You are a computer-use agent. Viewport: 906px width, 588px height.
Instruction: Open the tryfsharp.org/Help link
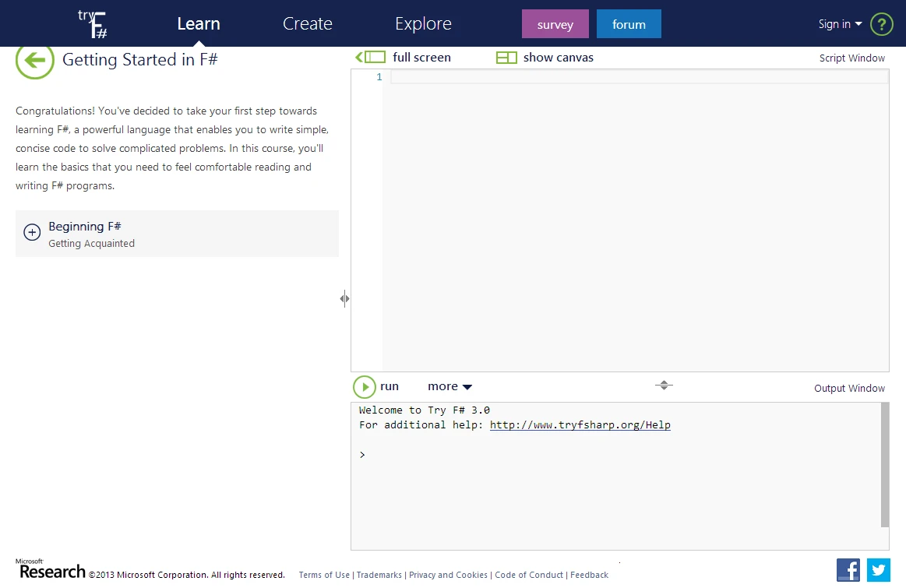coord(580,425)
